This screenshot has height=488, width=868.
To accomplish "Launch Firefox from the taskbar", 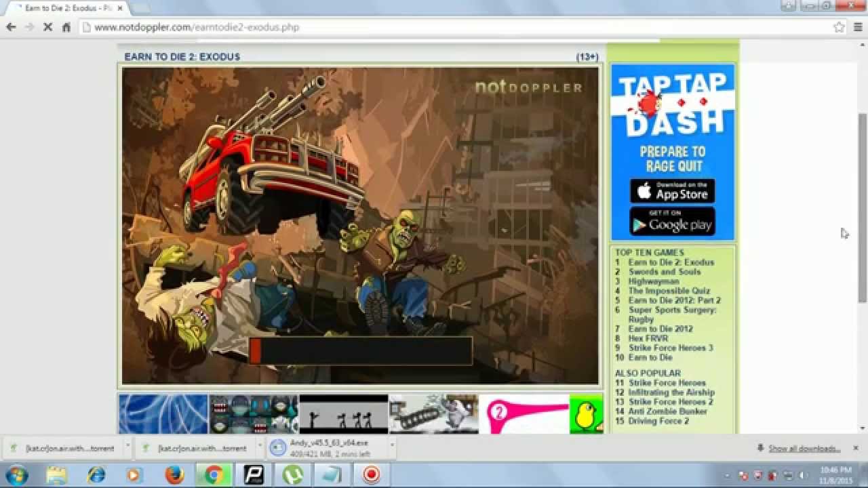I will (174, 475).
